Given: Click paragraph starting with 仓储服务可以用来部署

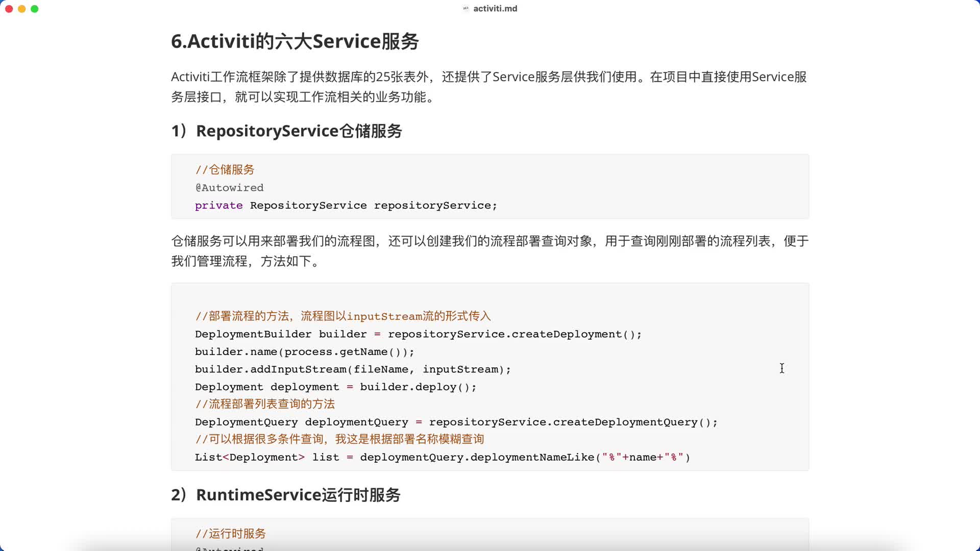Looking at the screenshot, I should pos(490,251).
